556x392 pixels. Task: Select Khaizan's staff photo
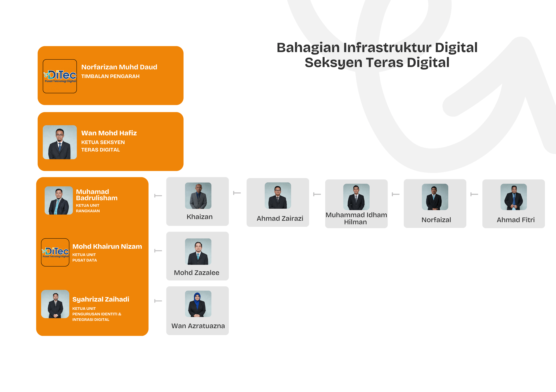198,196
